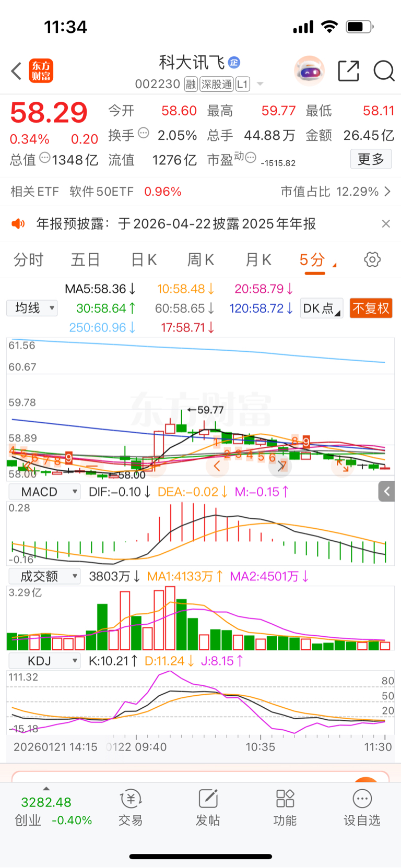Tap the L1 quote level badge

243,84
